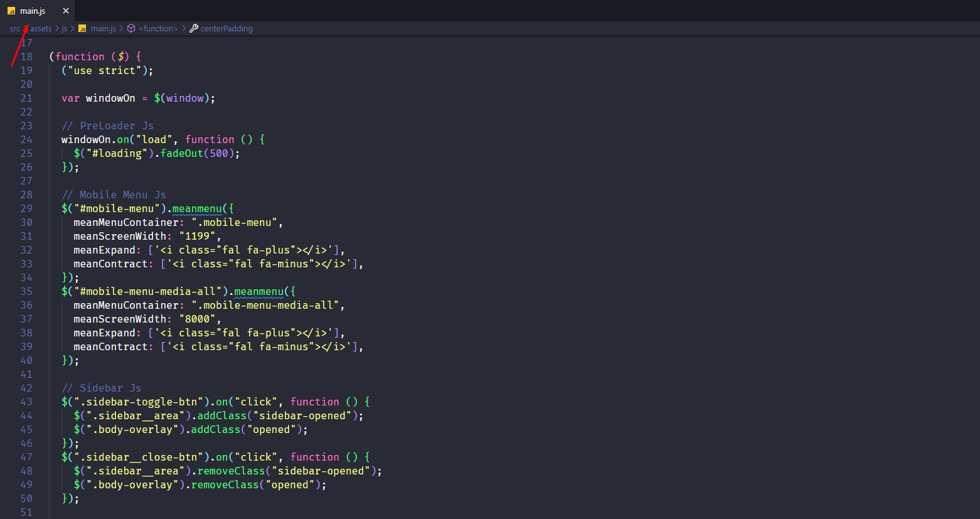
Task: Click addClass on the "sidebar-opened" line
Action: (x=222, y=415)
